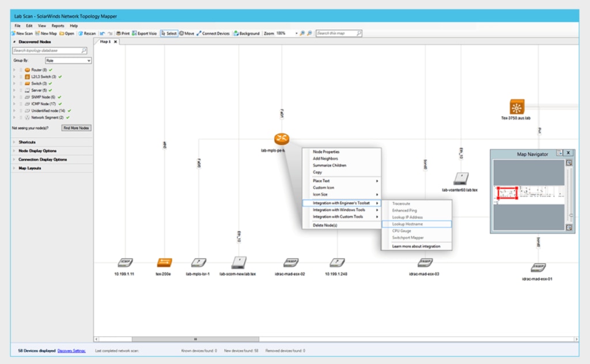590x364 pixels.
Task: Expand the Server group
Action: tap(14, 90)
